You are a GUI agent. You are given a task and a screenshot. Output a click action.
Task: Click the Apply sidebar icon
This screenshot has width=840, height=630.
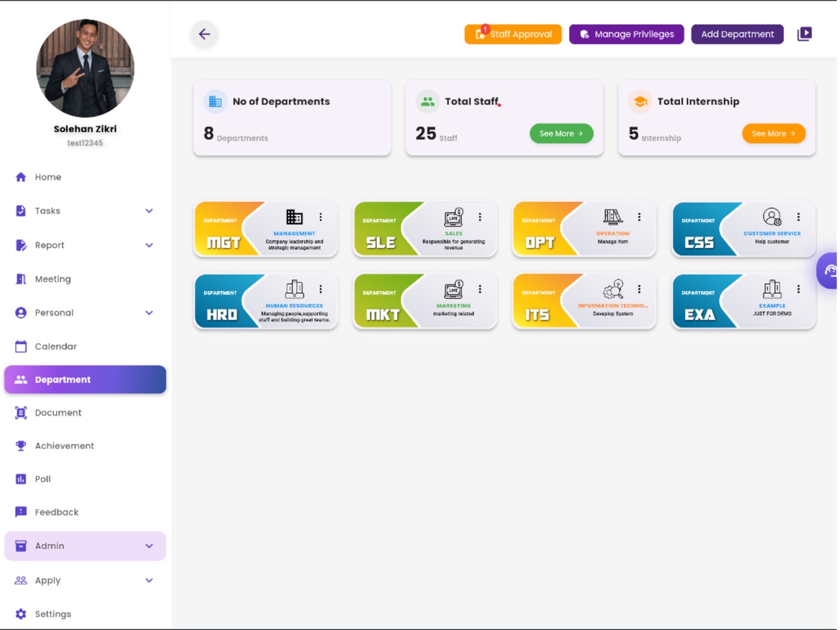(x=21, y=581)
